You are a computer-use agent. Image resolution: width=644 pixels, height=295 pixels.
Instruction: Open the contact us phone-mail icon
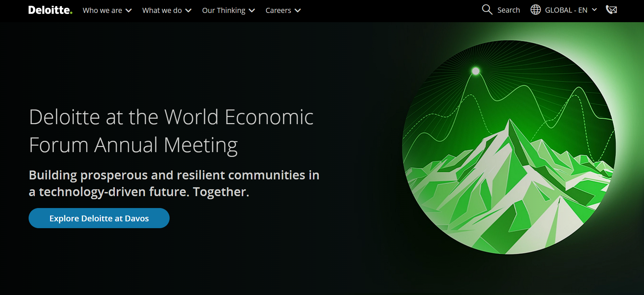(611, 10)
